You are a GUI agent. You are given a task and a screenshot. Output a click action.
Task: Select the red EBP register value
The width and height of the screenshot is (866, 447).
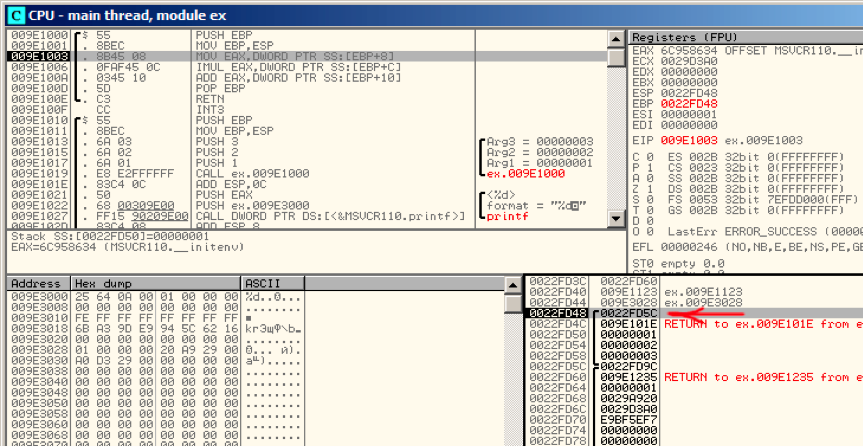pos(689,104)
